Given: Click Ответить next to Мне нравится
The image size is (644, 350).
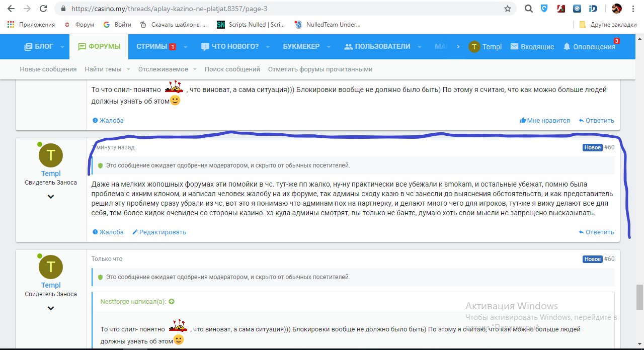Looking at the screenshot, I should coord(596,121).
